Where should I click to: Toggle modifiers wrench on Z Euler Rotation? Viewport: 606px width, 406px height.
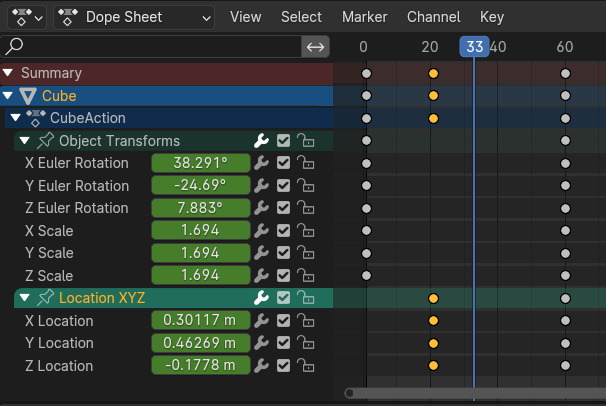(262, 208)
